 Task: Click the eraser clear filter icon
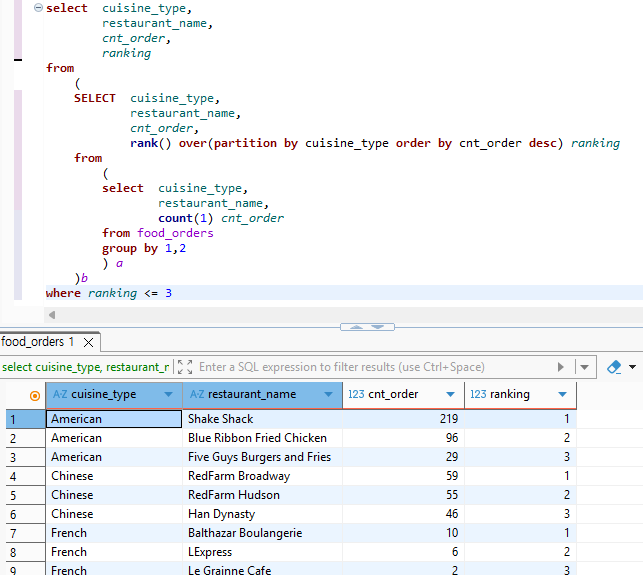tap(614, 367)
